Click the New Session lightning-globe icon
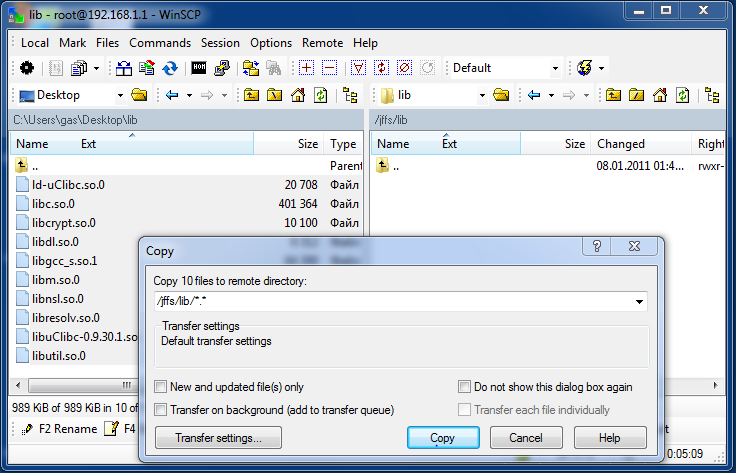Viewport: 736px width, 473px height. [584, 68]
